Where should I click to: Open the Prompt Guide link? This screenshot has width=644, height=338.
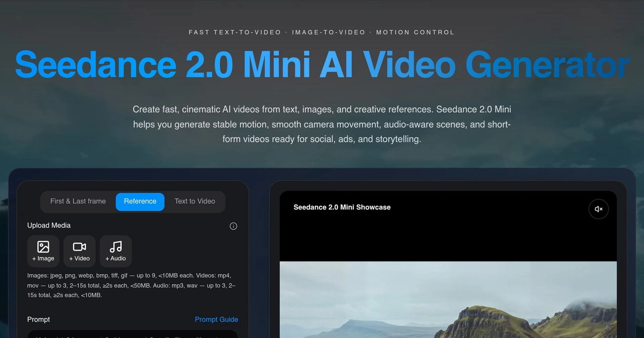click(216, 319)
